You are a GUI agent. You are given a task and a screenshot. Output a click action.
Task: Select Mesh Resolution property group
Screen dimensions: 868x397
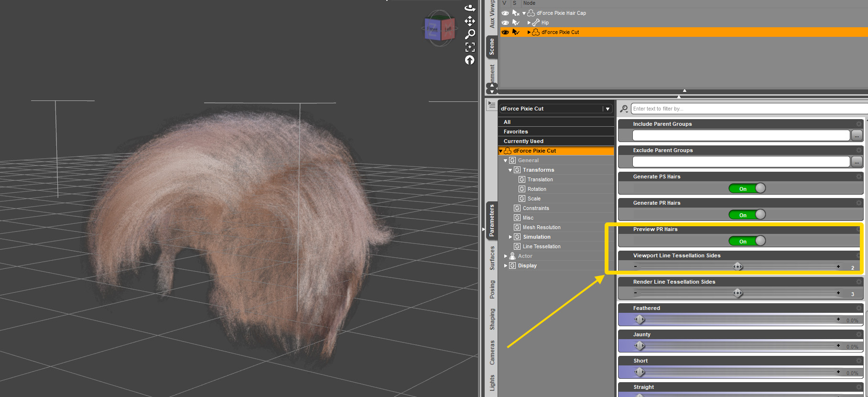542,227
